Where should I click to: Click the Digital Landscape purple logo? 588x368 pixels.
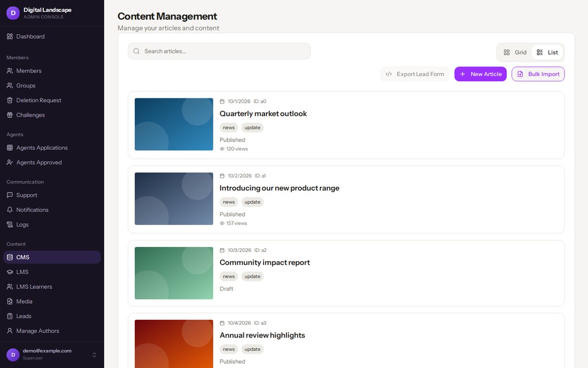[13, 13]
